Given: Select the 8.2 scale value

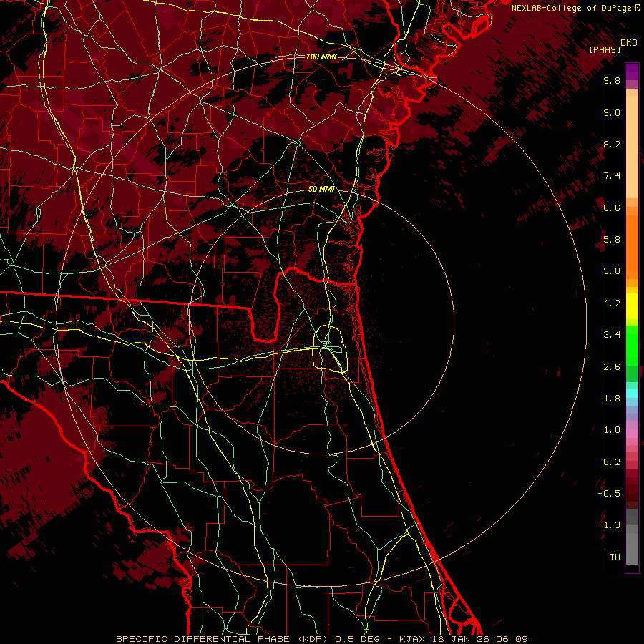Looking at the screenshot, I should [x=612, y=144].
